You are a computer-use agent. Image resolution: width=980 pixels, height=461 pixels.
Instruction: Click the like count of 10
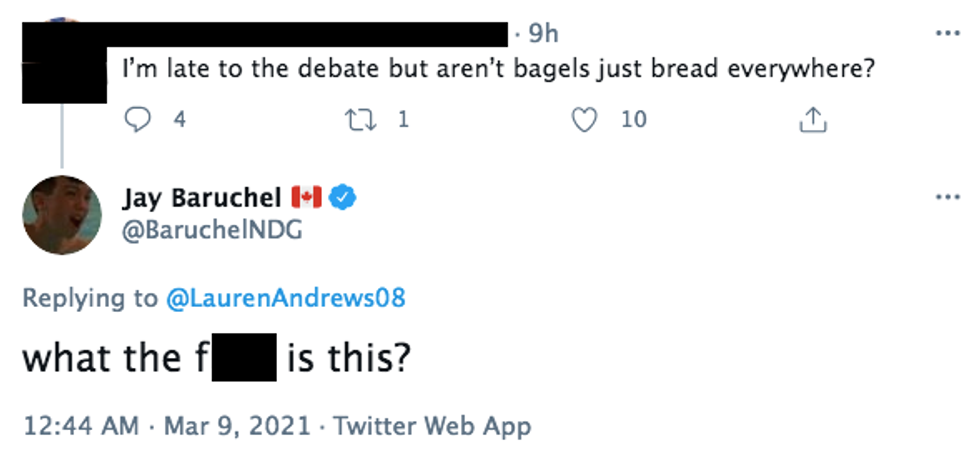point(633,120)
